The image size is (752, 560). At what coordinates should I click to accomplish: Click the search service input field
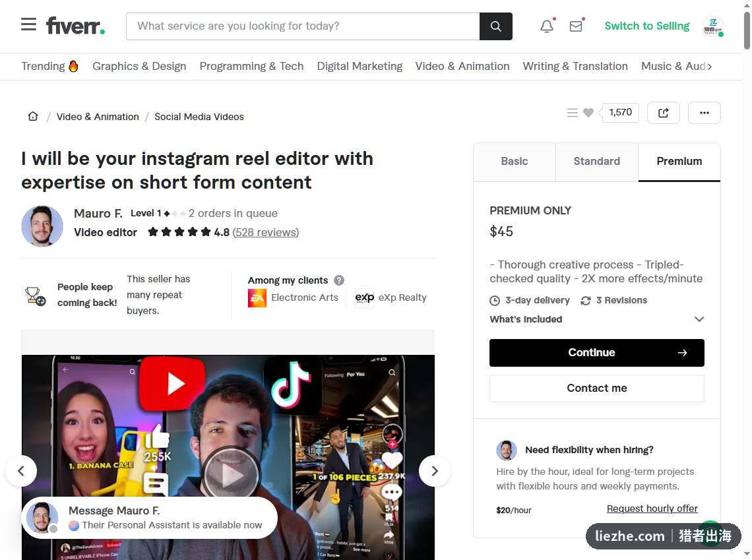point(303,26)
